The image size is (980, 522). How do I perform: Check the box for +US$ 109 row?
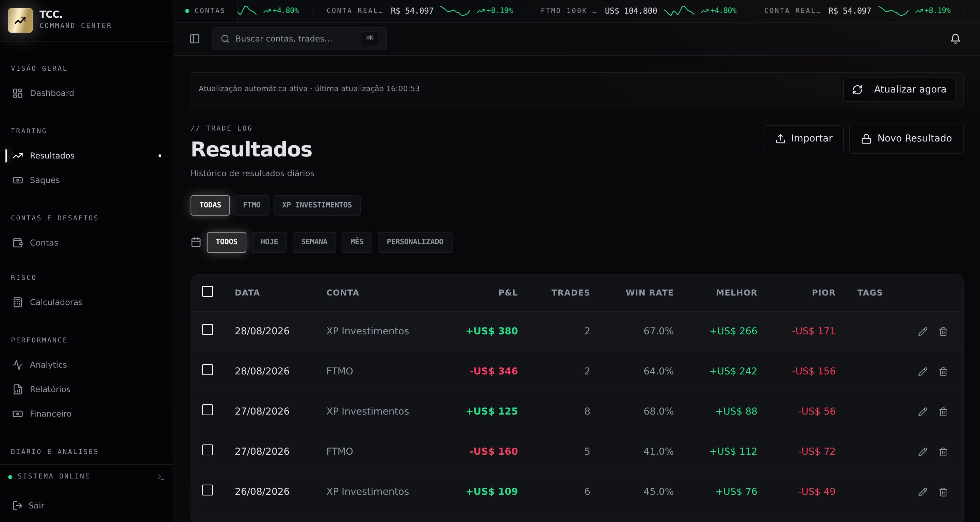(x=207, y=490)
